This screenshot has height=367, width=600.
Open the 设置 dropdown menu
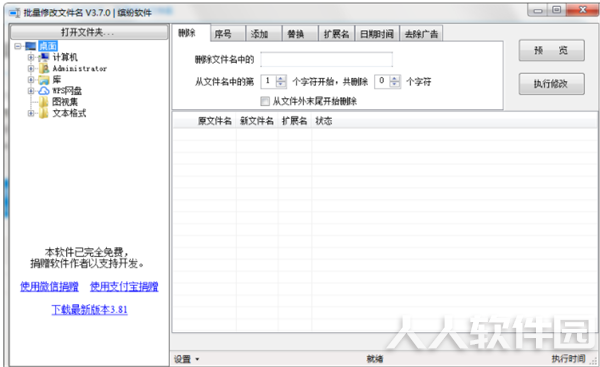pyautogui.click(x=186, y=359)
